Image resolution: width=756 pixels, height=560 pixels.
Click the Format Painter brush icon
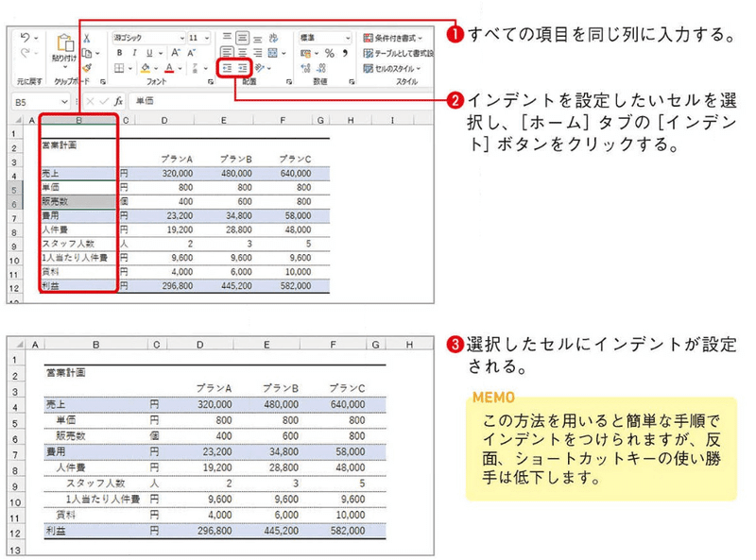[87, 68]
